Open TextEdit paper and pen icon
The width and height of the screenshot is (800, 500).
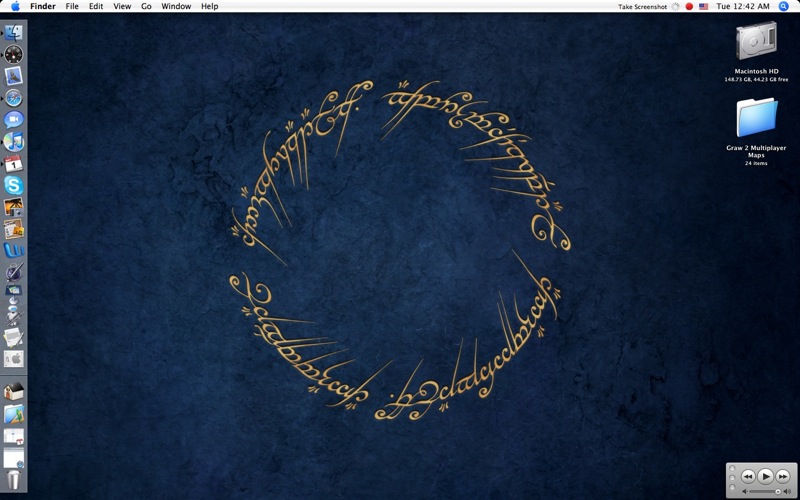(14, 337)
